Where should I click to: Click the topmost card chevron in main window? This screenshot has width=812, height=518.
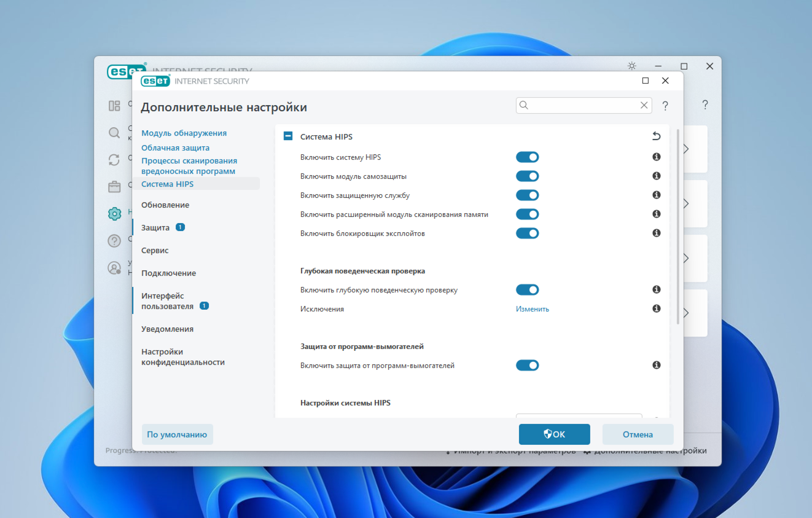(x=685, y=149)
